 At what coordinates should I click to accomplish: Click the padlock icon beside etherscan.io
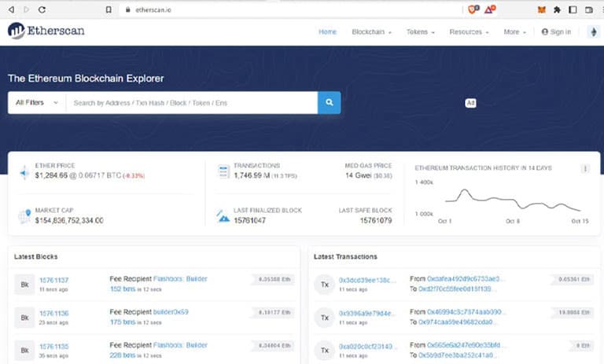point(127,9)
